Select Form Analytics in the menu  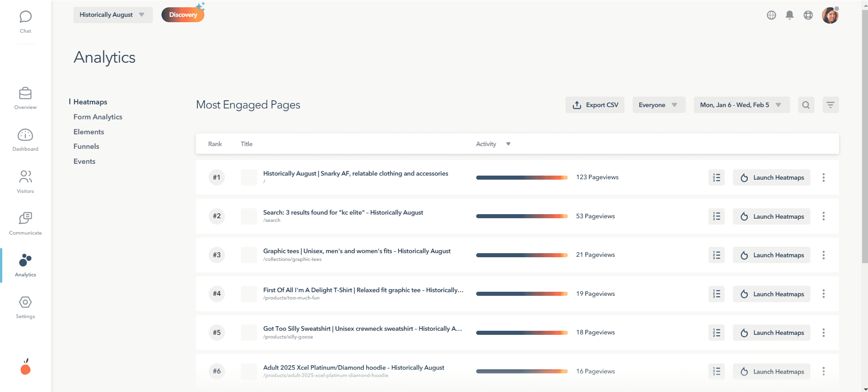[x=98, y=117]
